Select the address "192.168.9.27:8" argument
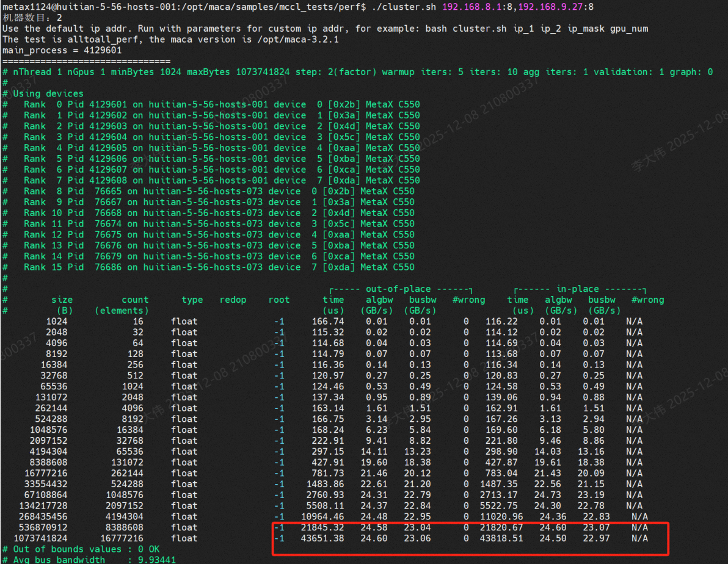The width and height of the screenshot is (728, 564). coord(556,7)
